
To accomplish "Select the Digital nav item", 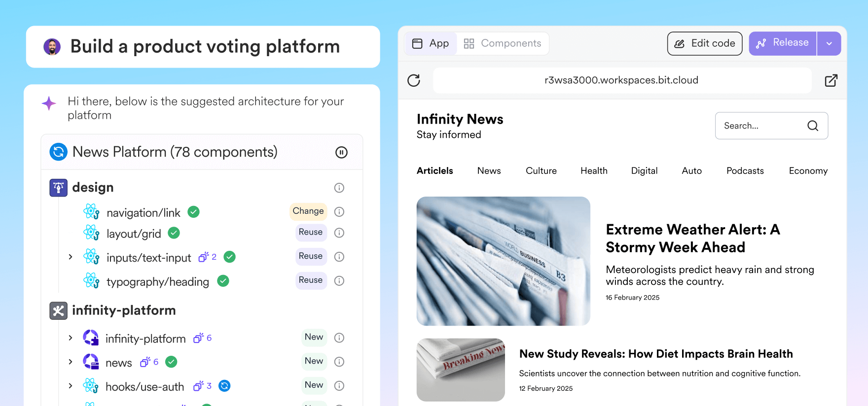I will pyautogui.click(x=644, y=171).
